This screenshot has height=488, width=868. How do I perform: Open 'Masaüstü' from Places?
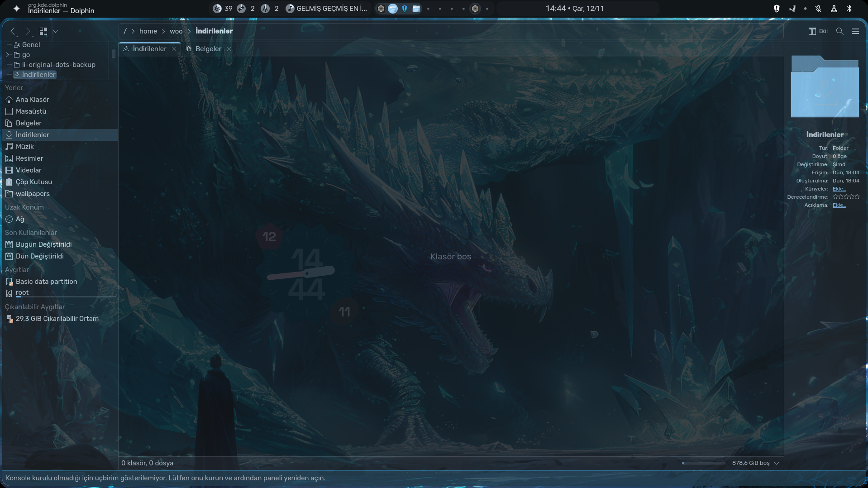click(x=60, y=111)
